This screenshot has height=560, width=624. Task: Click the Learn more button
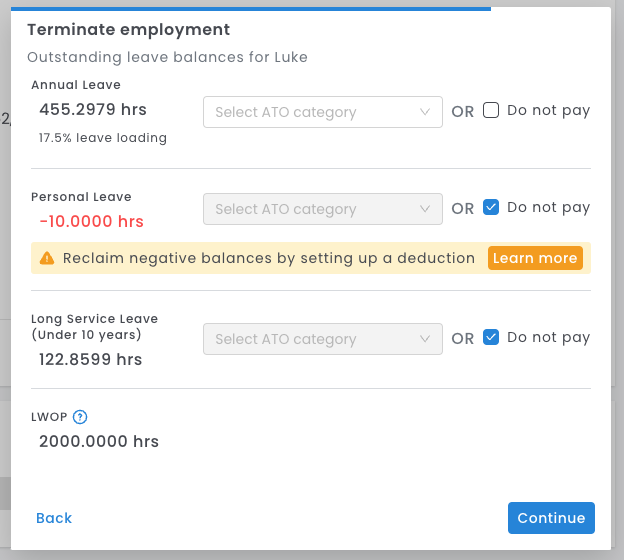[x=535, y=258]
